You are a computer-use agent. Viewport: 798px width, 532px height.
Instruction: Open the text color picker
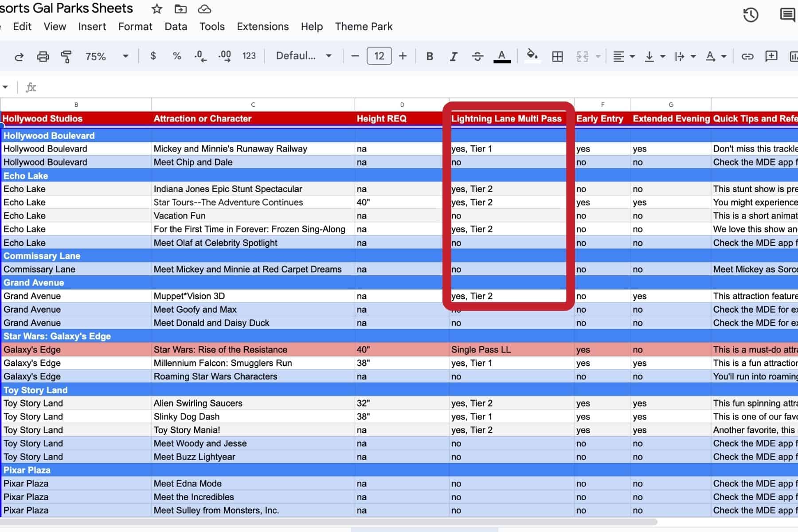coord(502,56)
